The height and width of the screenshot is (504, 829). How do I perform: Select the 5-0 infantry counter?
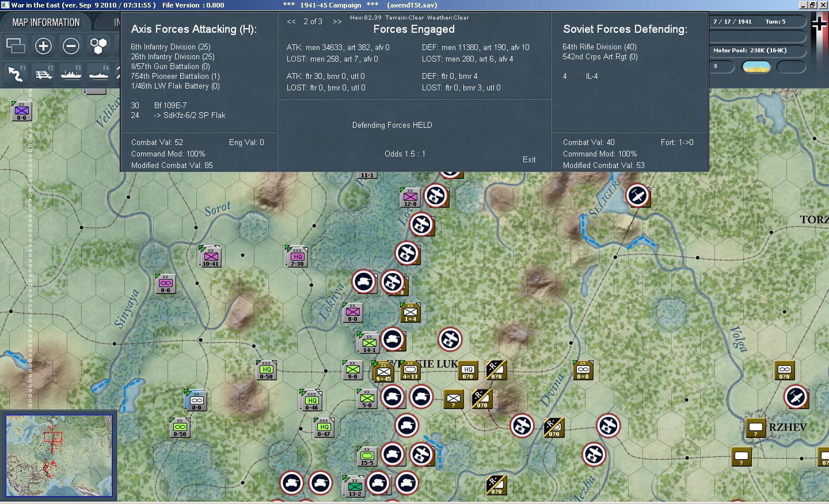pos(367,398)
